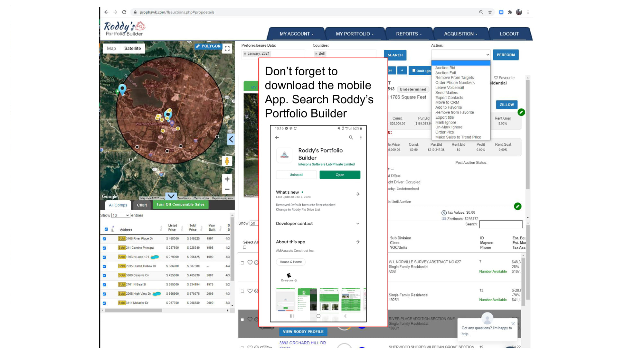644x362 pixels.
Task: Toggle Omit Ignored checkbox
Action: [x=414, y=70]
